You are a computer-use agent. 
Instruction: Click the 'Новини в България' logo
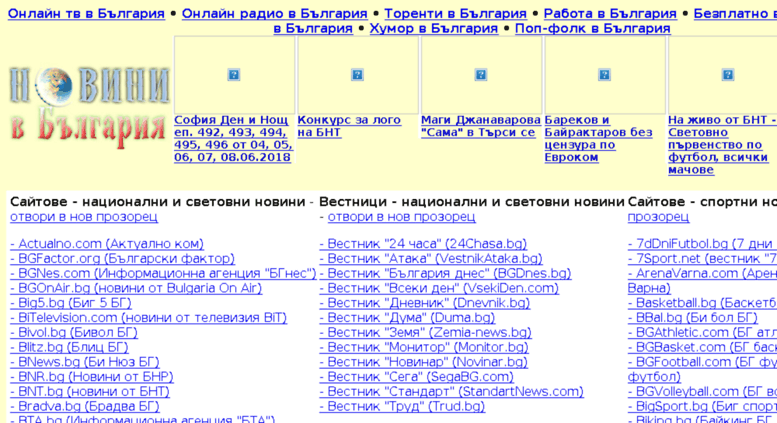click(89, 108)
